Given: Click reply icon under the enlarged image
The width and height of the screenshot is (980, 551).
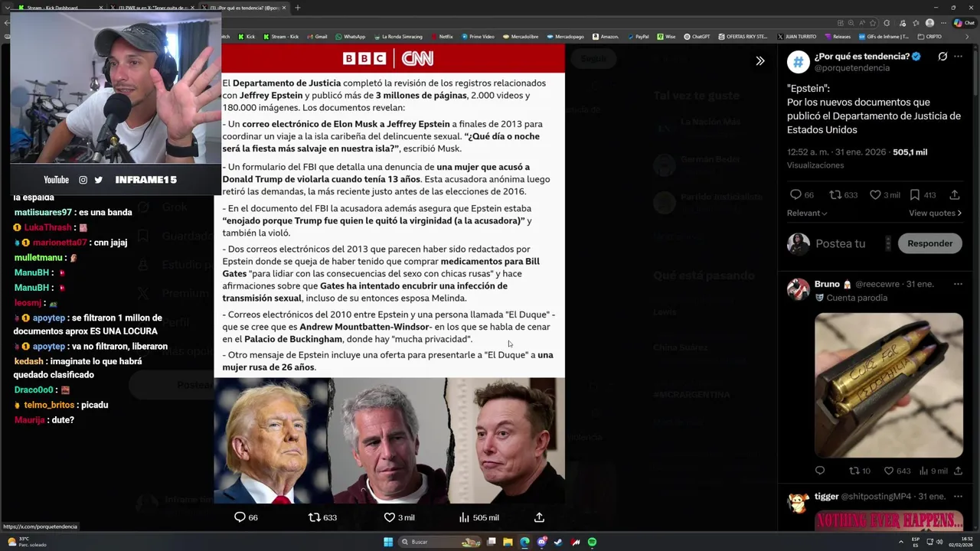Looking at the screenshot, I should pyautogui.click(x=240, y=517).
